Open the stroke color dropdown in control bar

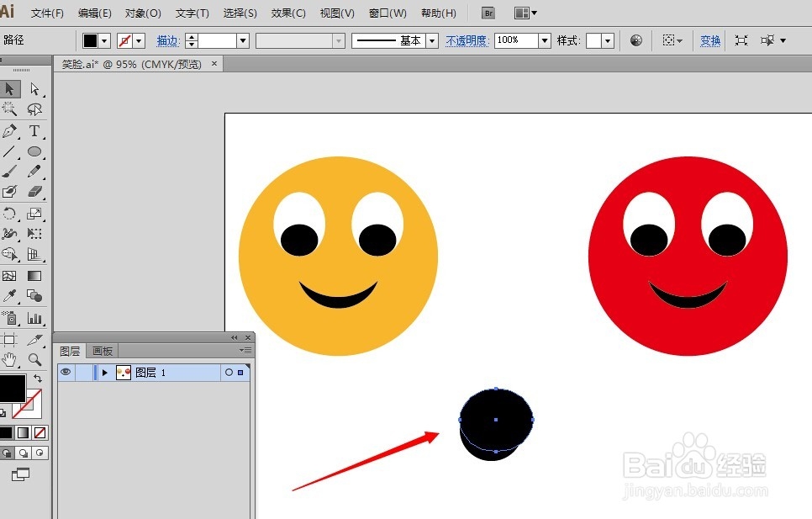pyautogui.click(x=139, y=40)
